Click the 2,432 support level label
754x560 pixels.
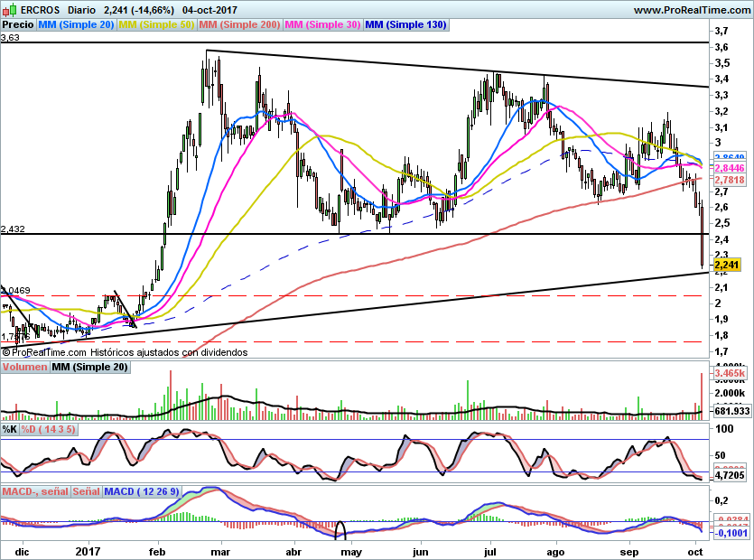tap(13, 229)
